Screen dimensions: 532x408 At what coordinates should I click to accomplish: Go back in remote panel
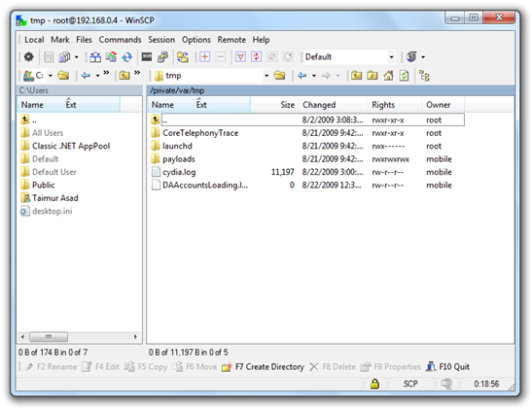[301, 75]
